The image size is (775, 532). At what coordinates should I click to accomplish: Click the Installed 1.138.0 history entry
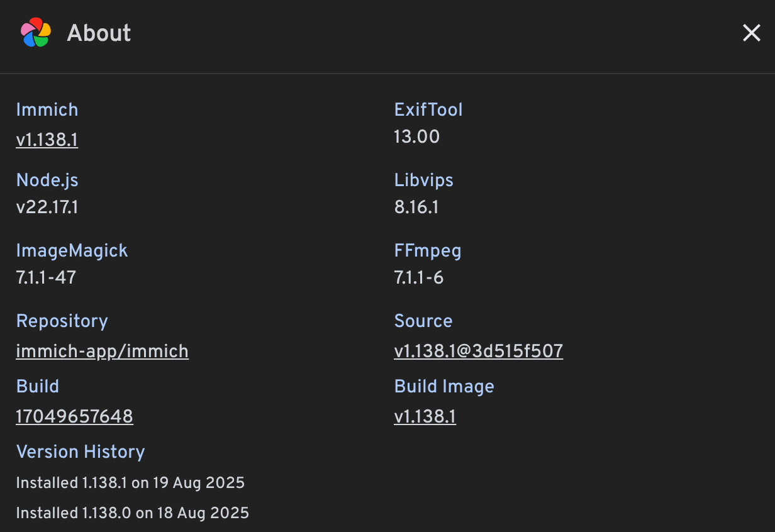tap(132, 513)
